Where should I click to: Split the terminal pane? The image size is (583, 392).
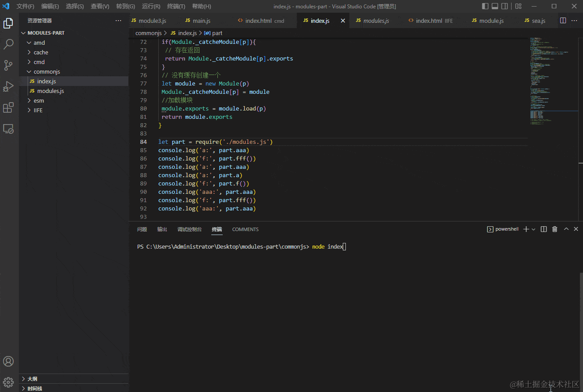click(x=544, y=228)
